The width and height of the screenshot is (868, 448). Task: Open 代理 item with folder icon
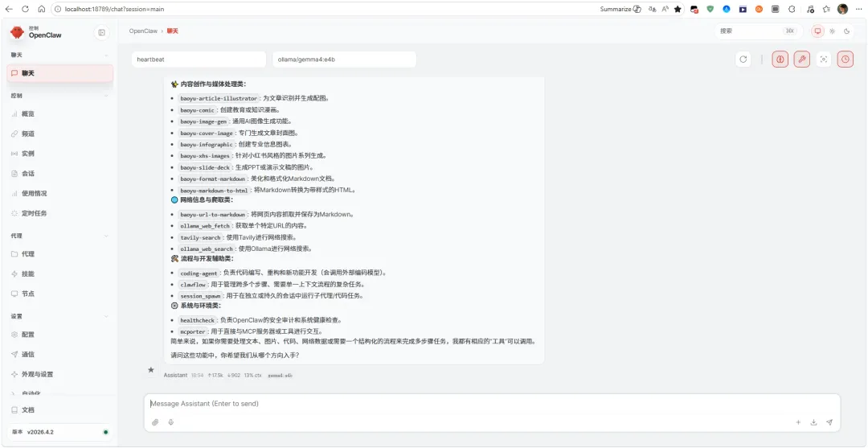tap(59, 253)
